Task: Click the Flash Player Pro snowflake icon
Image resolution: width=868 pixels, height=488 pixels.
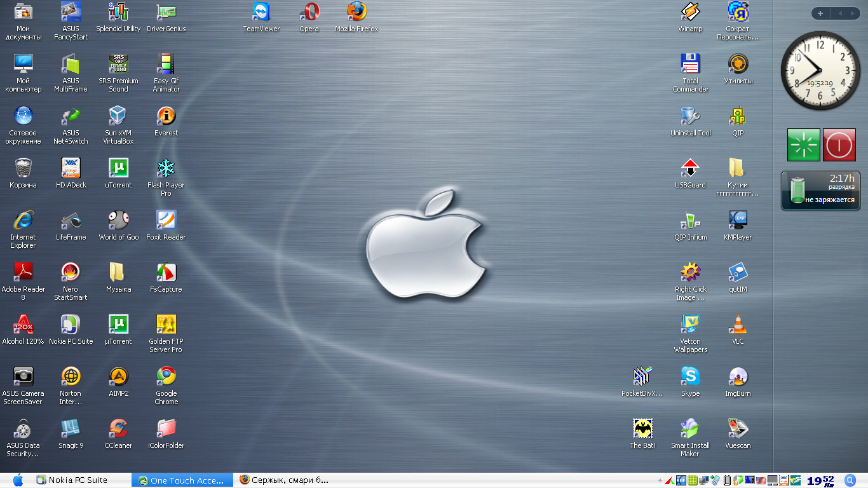Action: tap(166, 168)
